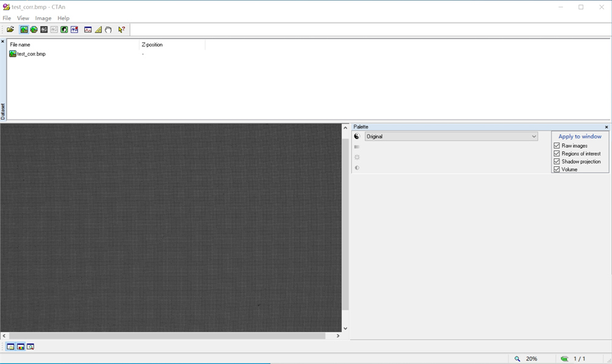This screenshot has width=612, height=364.
Task: Click the 20% zoom value in status bar
Action: (532, 358)
